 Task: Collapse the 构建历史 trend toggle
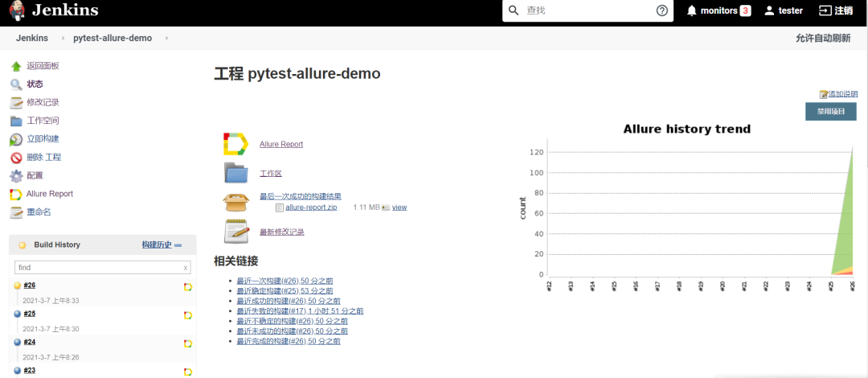coord(178,245)
